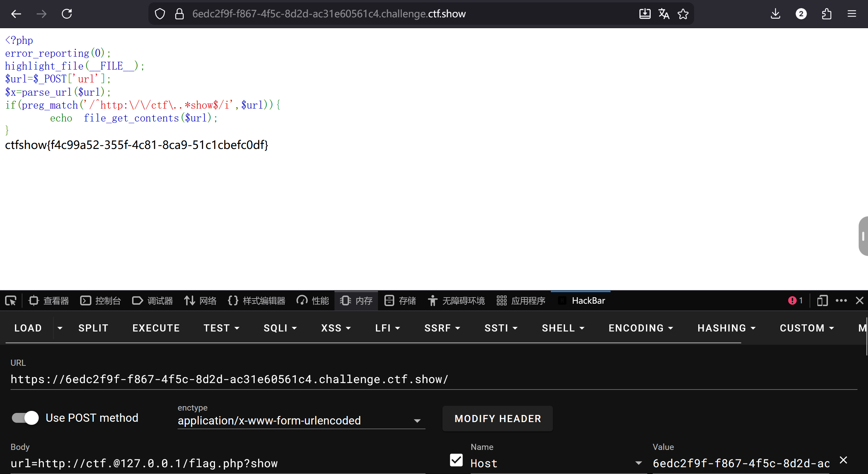The image size is (868, 474).
Task: Expand the ENCODING dropdown menu
Action: tap(641, 328)
